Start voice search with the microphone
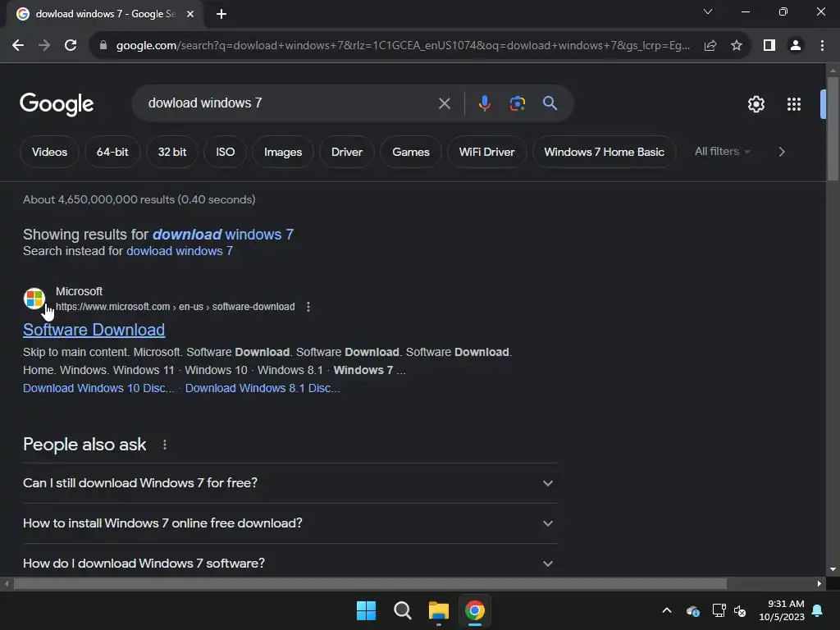This screenshot has width=840, height=630. [x=484, y=103]
